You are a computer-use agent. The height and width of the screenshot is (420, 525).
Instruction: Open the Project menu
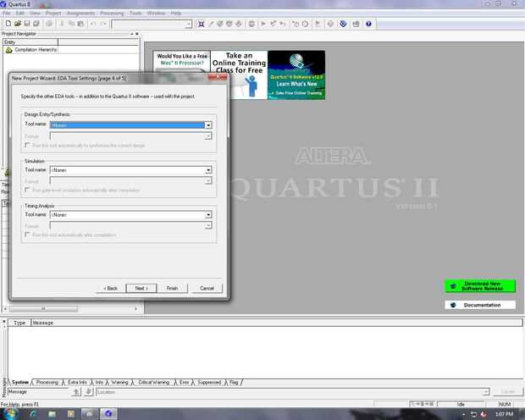coord(53,13)
